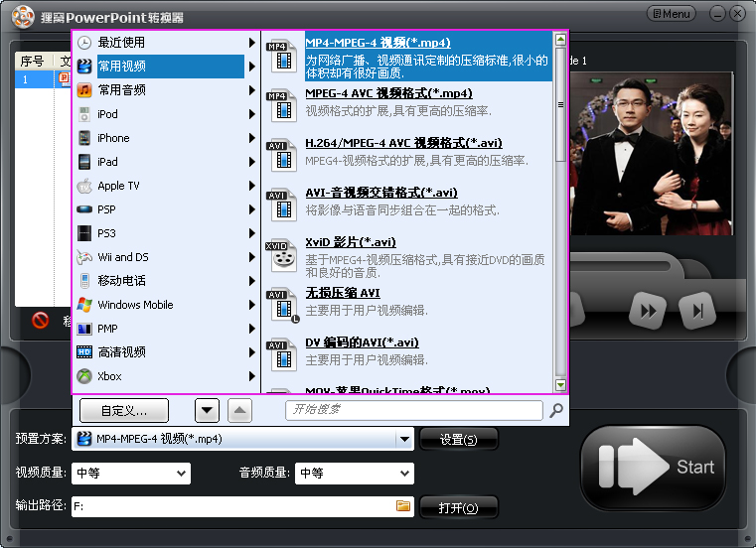
Task: Click the output path folder icon
Action: 403,506
